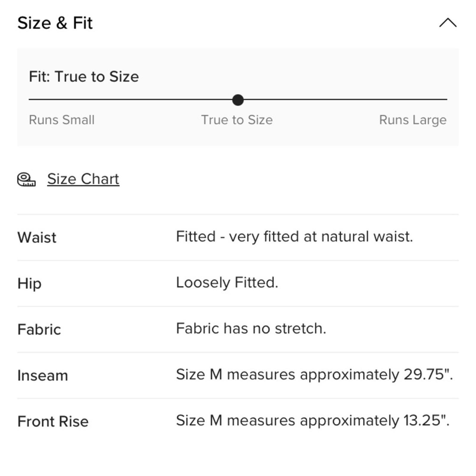The height and width of the screenshot is (476, 476).
Task: Click the Loosely Fitted description
Action: (227, 283)
